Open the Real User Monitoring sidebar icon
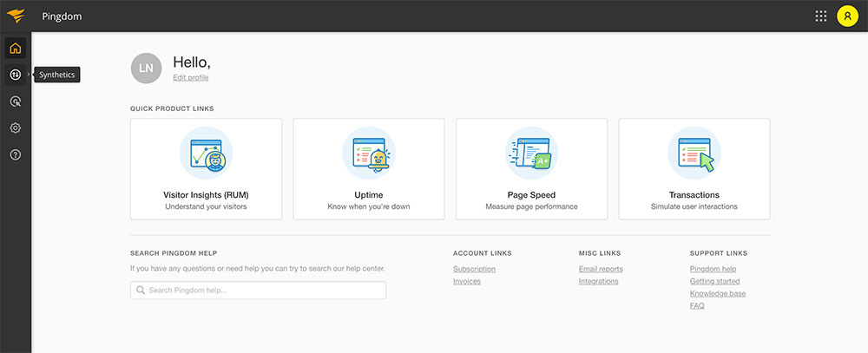 [16, 101]
